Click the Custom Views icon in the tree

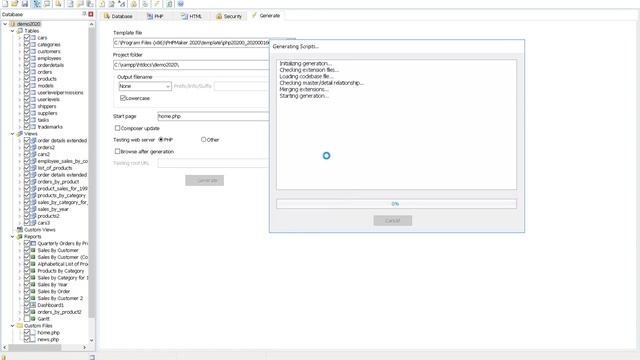point(20,230)
